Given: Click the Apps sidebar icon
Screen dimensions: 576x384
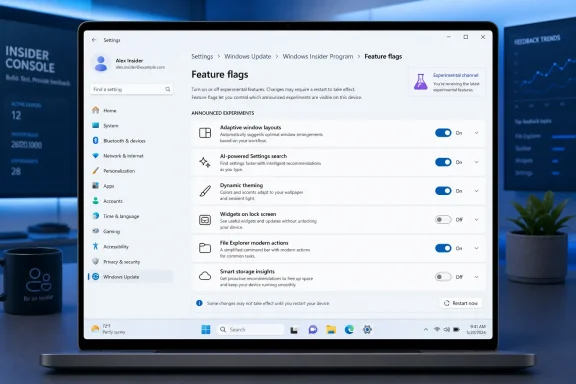Looking at the screenshot, I should (96, 186).
